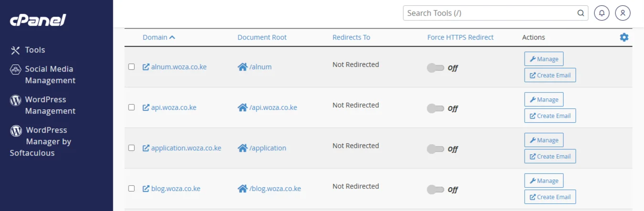Open table settings gear icon
The height and width of the screenshot is (211, 644).
pos(624,37)
